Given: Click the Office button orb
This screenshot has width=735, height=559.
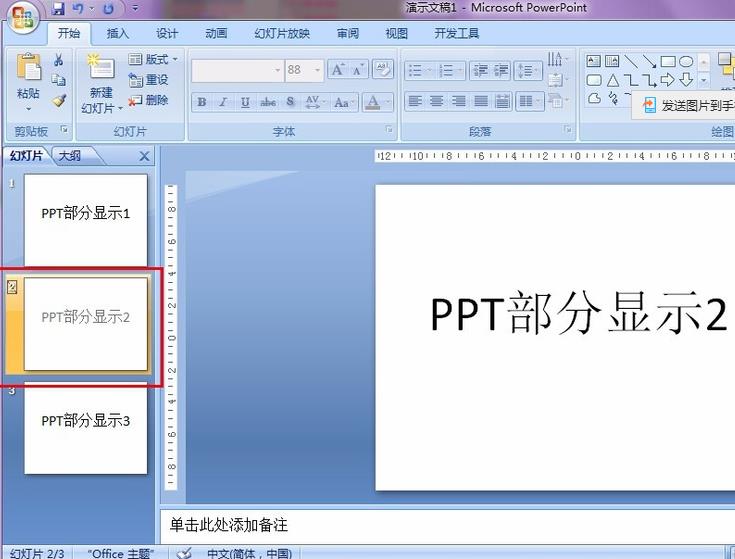Looking at the screenshot, I should [x=23, y=18].
